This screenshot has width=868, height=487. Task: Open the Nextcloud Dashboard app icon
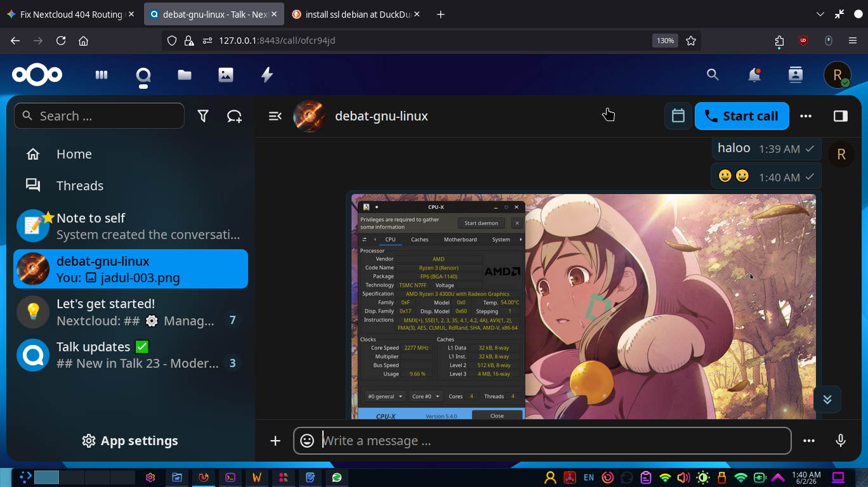click(x=102, y=75)
